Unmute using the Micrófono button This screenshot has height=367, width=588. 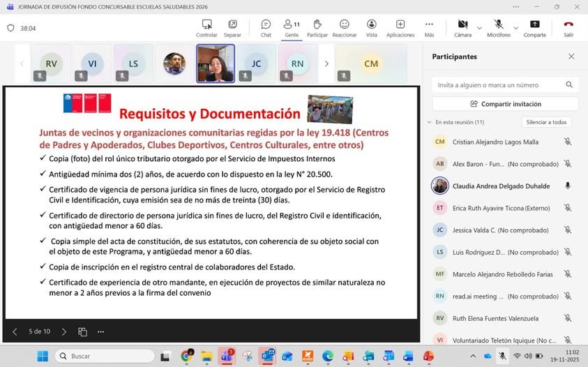[x=498, y=28]
